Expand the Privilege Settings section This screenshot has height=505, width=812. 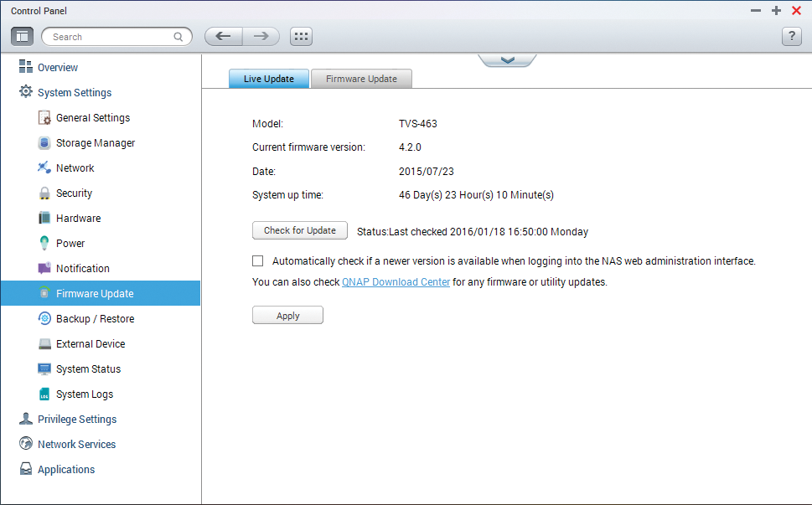point(76,420)
